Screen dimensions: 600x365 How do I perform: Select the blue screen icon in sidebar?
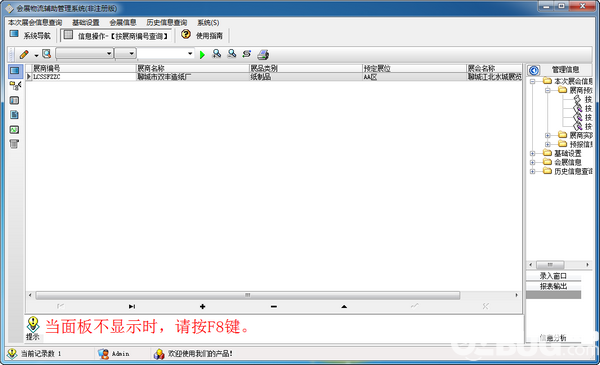(15, 71)
